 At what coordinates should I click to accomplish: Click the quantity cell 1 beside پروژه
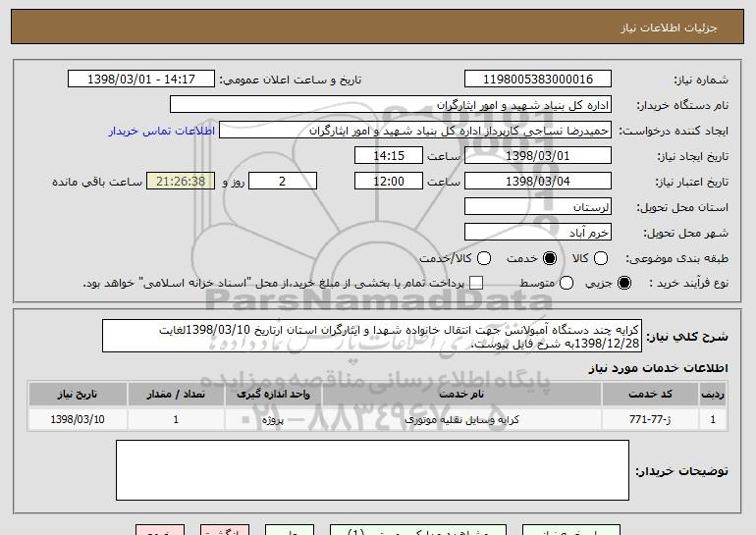176,419
